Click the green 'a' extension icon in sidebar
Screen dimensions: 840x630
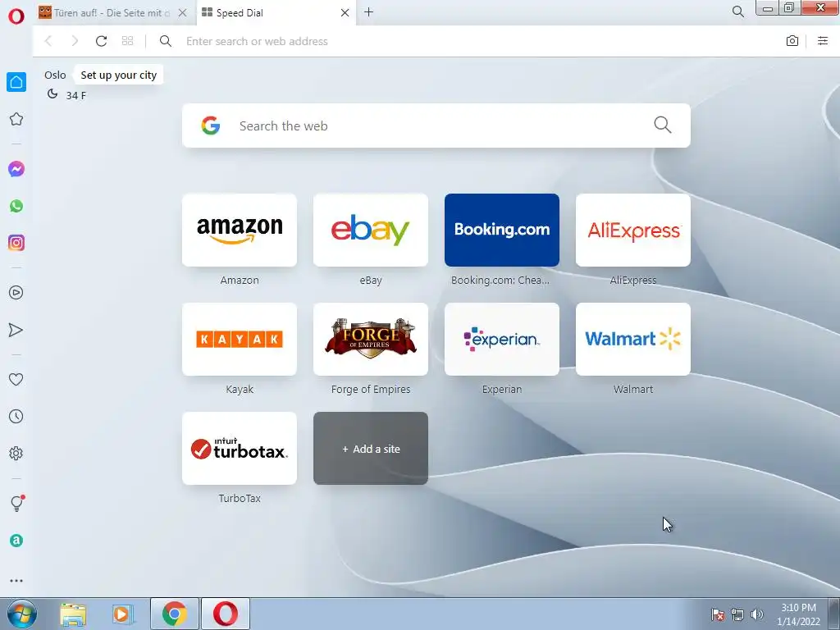pyautogui.click(x=16, y=541)
